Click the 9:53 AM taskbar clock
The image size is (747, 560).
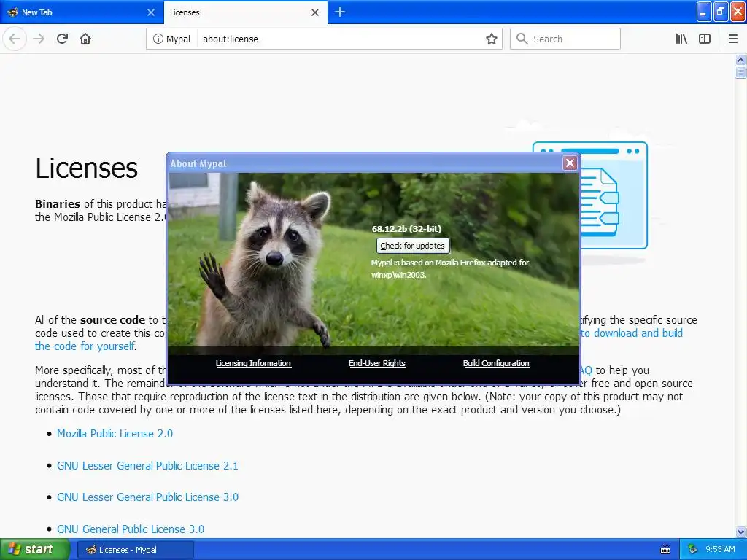(x=720, y=549)
